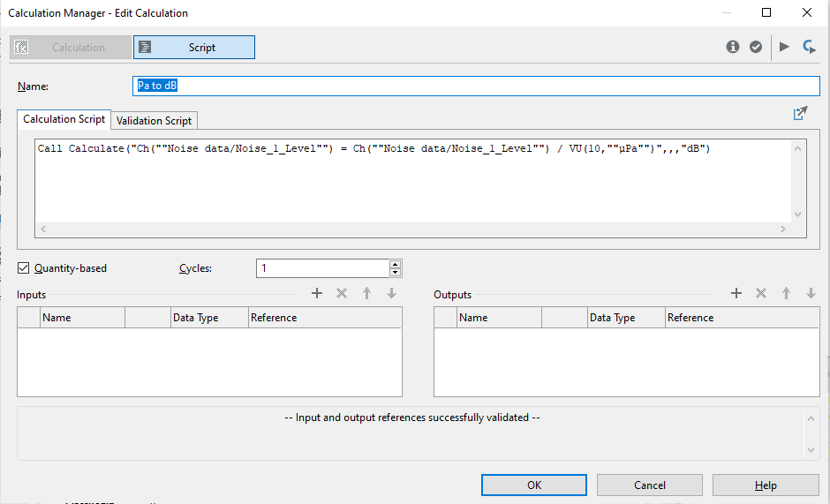Screen dimensions: 830x504
Task: Run the calculation with the play icon
Action: pos(784,47)
